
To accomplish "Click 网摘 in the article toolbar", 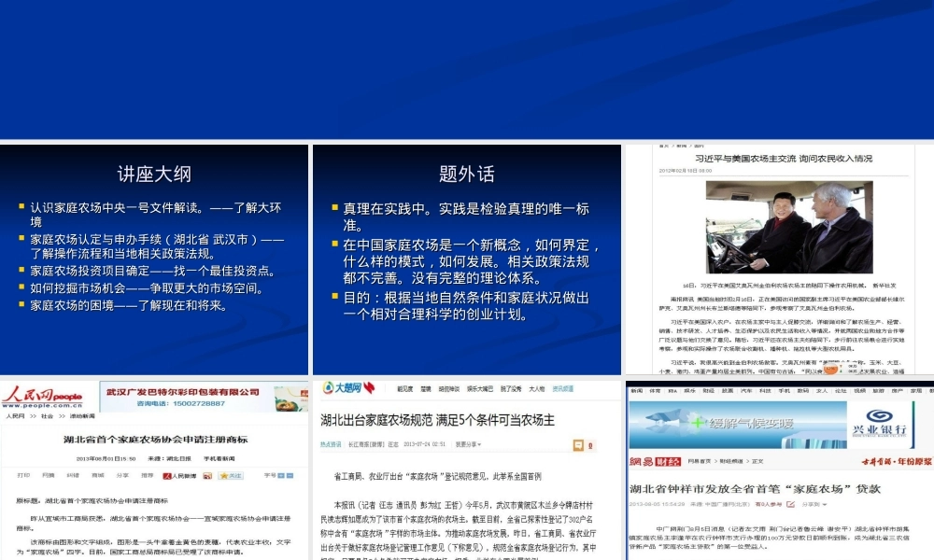I will pos(49,475).
